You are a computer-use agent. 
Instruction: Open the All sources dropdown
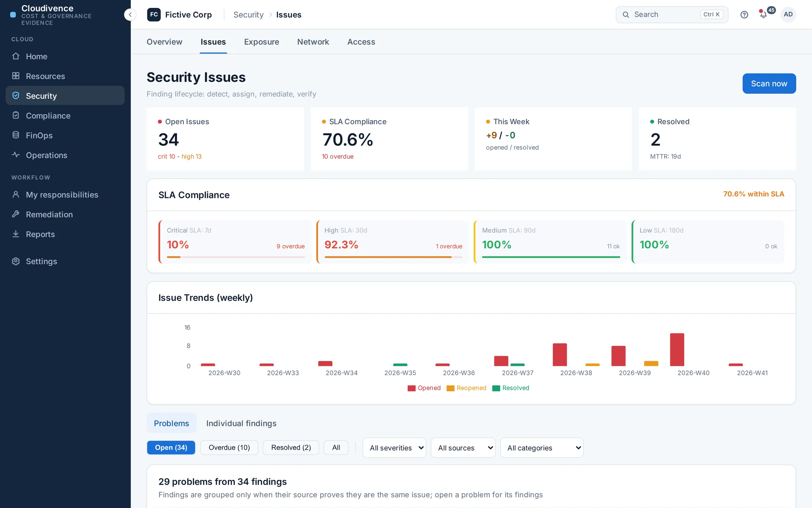pos(463,448)
